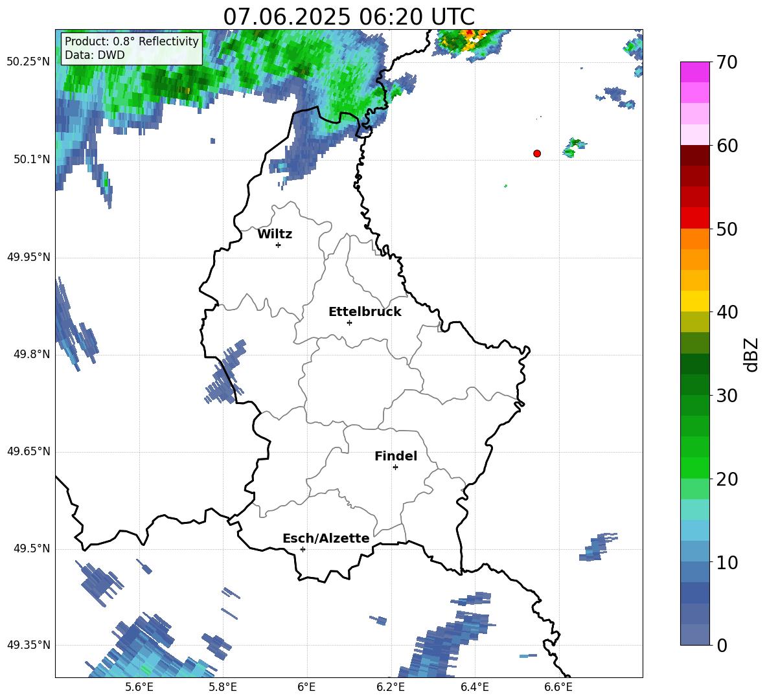Click the 49.65°N latitude label
This screenshot has width=767, height=700.
click(29, 451)
